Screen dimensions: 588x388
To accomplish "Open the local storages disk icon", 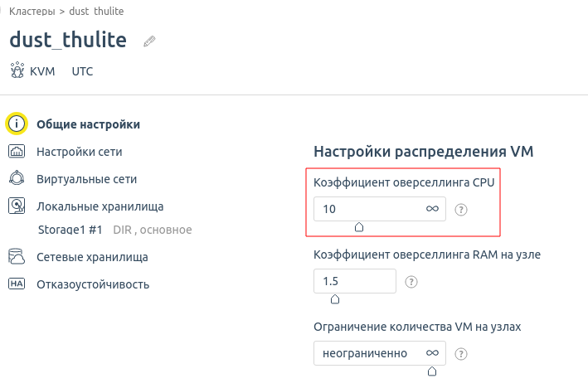I will click(17, 206).
